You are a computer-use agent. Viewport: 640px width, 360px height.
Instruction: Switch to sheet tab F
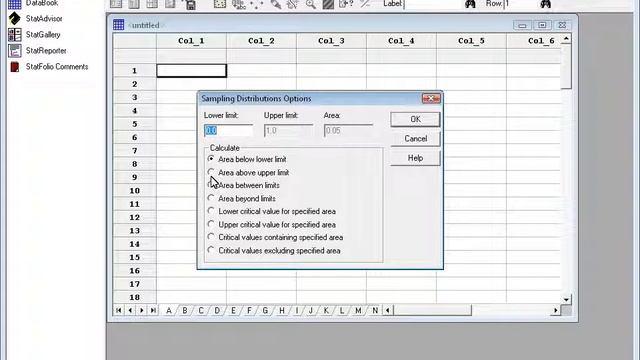(249, 311)
